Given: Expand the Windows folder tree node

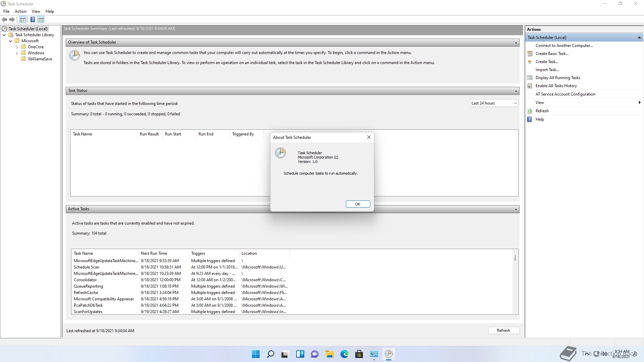Looking at the screenshot, I should [x=17, y=53].
